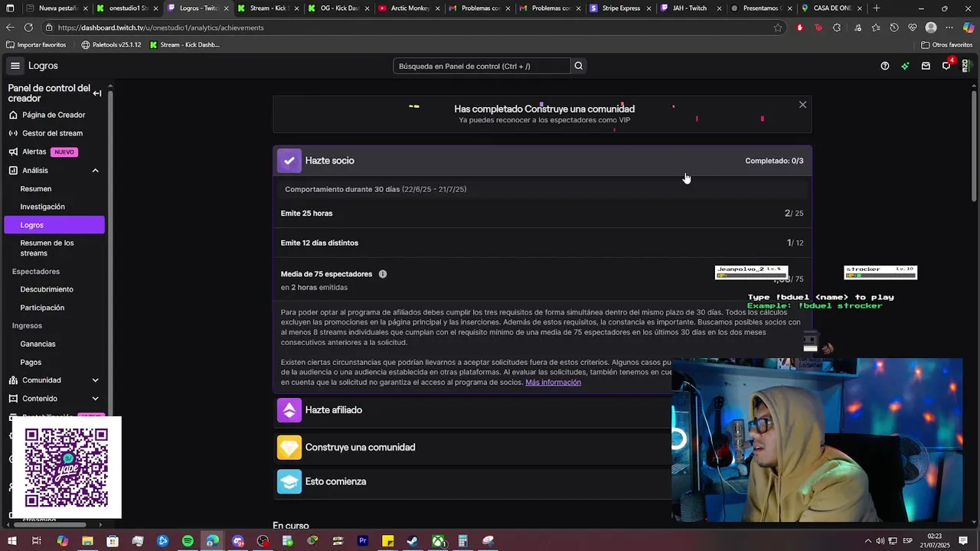Click the green sparkle icon
Screen dimensions: 980x551
point(905,66)
